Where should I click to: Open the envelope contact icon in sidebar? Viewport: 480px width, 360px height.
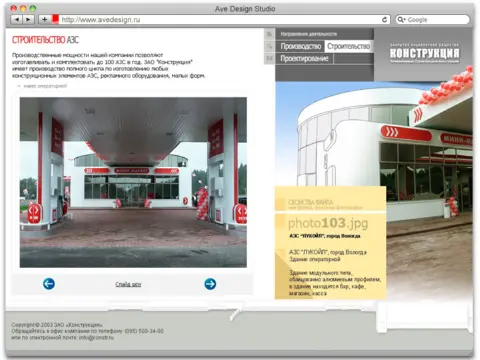270,58
